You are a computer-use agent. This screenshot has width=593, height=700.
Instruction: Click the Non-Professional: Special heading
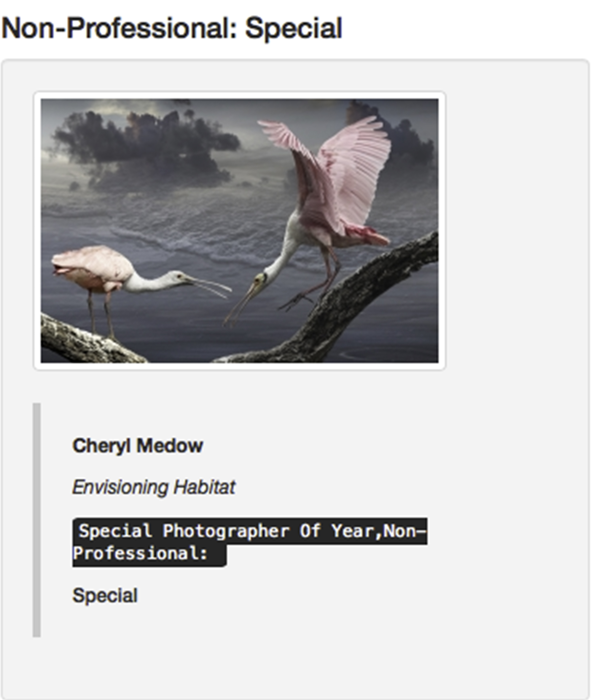coord(172,28)
